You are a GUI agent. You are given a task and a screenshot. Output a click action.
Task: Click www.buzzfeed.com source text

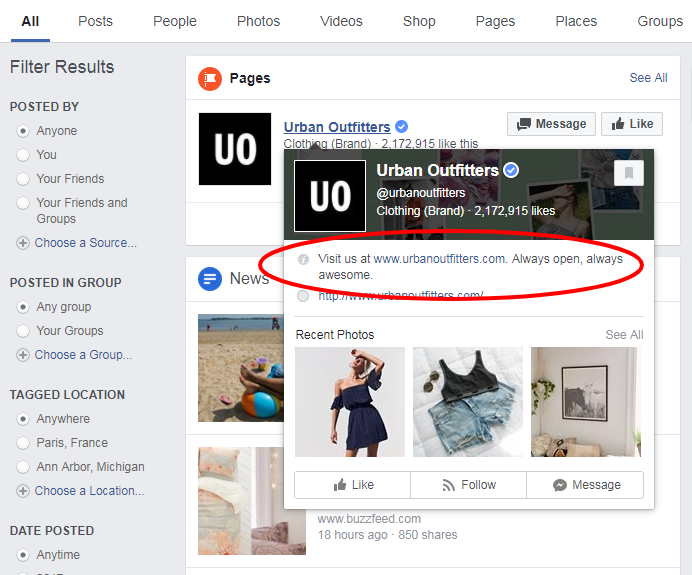pos(369,519)
